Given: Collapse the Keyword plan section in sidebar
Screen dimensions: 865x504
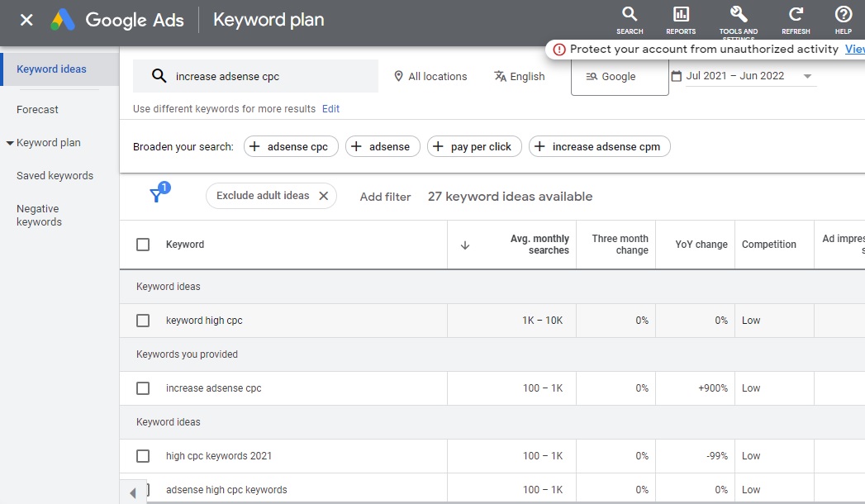Looking at the screenshot, I should (x=10, y=143).
